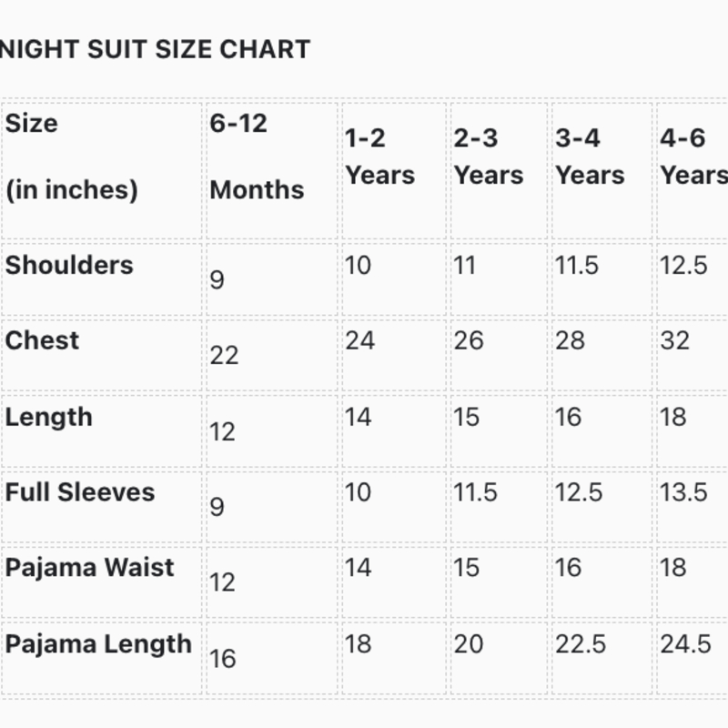Viewport: 728px width, 728px height.
Task: Click the Length row label
Action: tap(49, 418)
